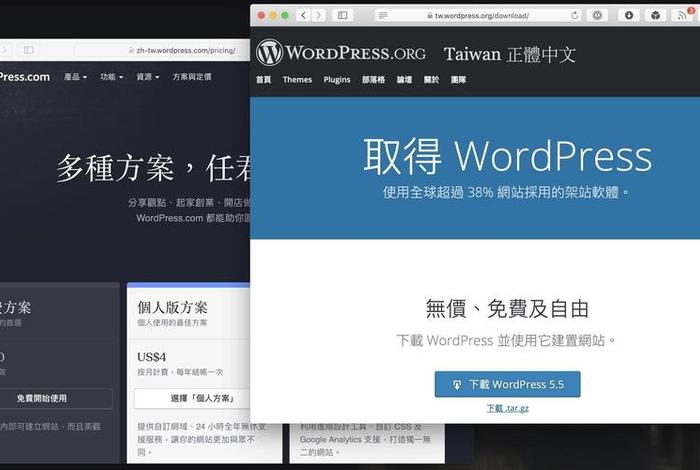The width and height of the screenshot is (700, 470).
Task: Open 關於 in WordPress.org navigation
Action: (431, 79)
